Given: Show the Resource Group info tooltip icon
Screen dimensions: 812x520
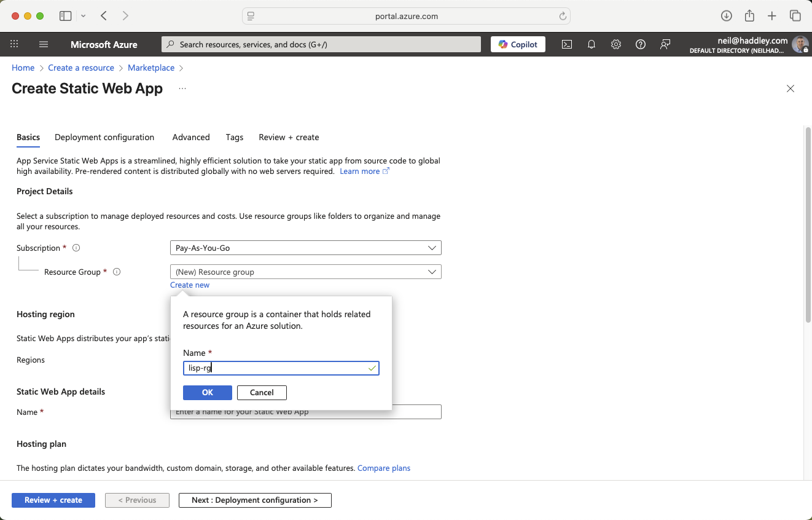Looking at the screenshot, I should pyautogui.click(x=117, y=272).
